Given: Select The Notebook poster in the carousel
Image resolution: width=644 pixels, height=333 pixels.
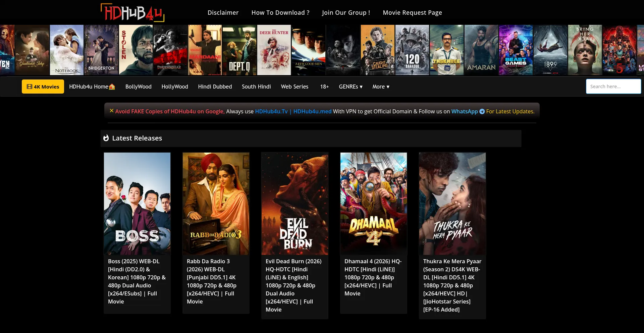Looking at the screenshot, I should [x=67, y=50].
